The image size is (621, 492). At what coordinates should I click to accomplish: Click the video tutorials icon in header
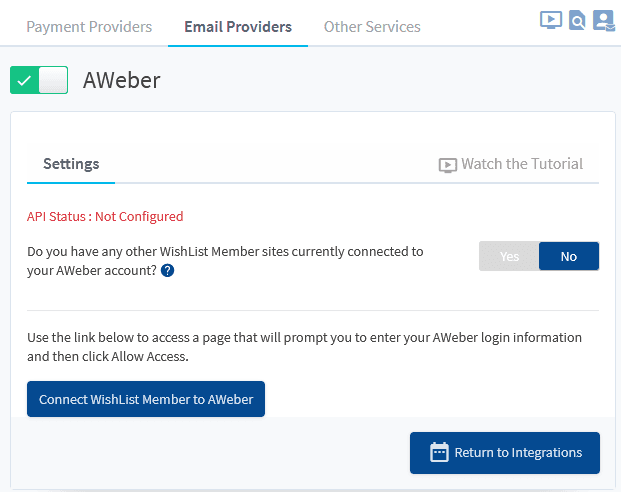(551, 19)
